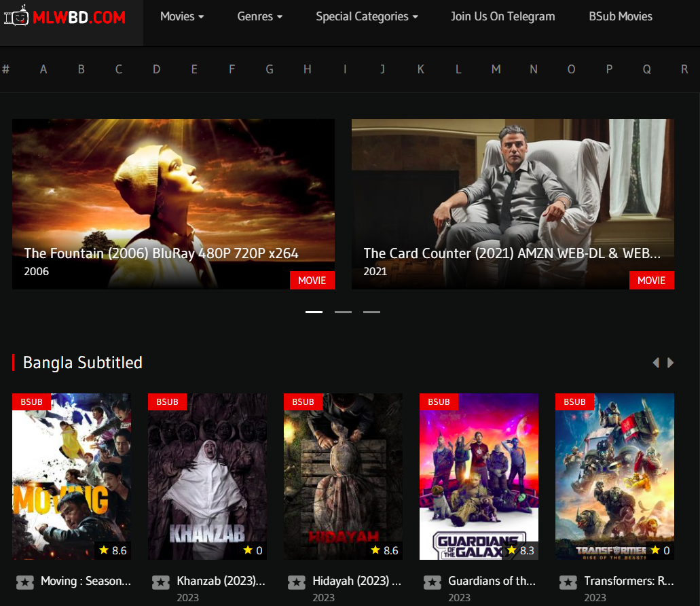Click star icon beside Khanzab (2023) title
This screenshot has width=700, height=606.
point(161,582)
